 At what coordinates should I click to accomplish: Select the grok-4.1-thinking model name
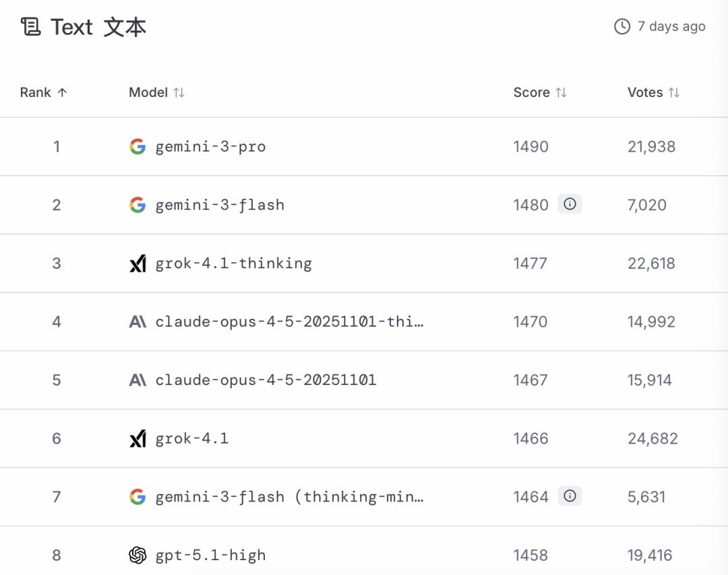(x=233, y=264)
